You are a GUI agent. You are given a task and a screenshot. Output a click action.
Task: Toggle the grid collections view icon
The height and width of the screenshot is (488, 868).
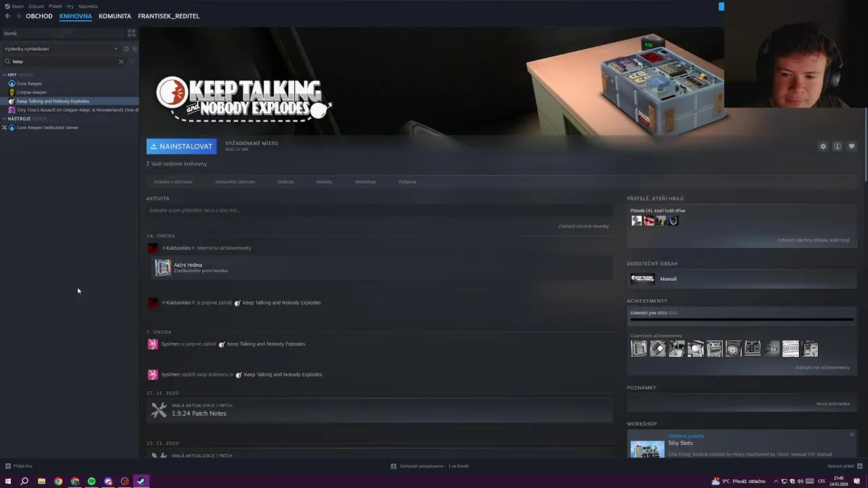click(132, 33)
